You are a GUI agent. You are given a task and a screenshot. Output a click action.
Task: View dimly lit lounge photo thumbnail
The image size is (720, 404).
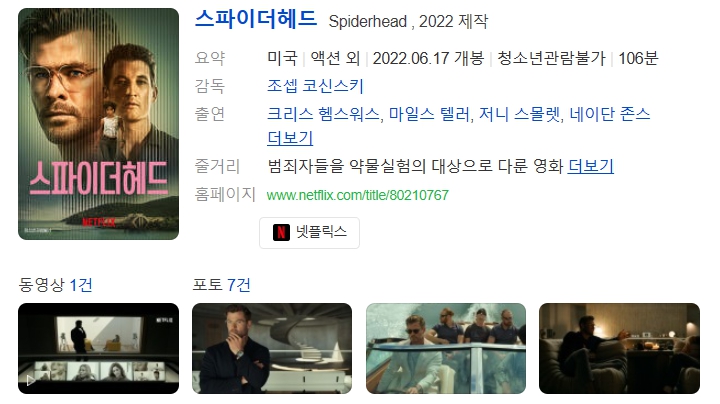(x=619, y=348)
